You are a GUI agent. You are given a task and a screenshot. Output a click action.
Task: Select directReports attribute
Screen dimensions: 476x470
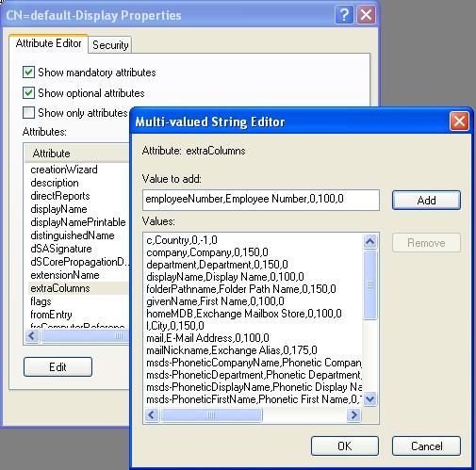(60, 196)
